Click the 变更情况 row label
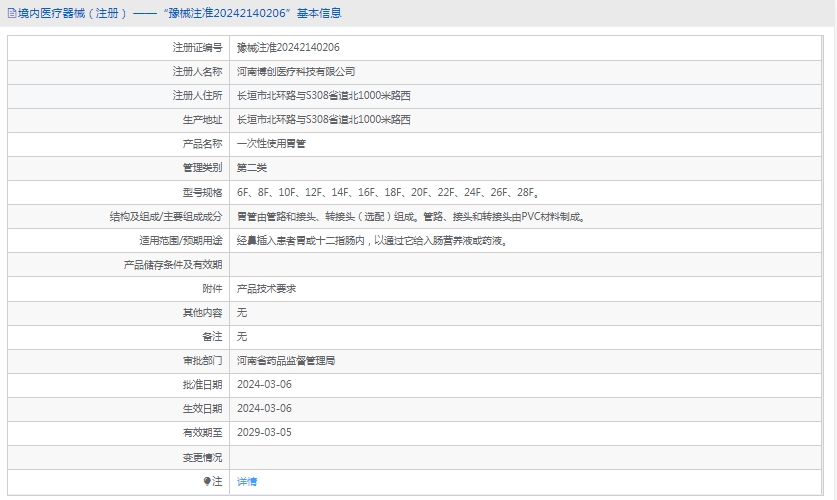This screenshot has width=837, height=500. 202,457
